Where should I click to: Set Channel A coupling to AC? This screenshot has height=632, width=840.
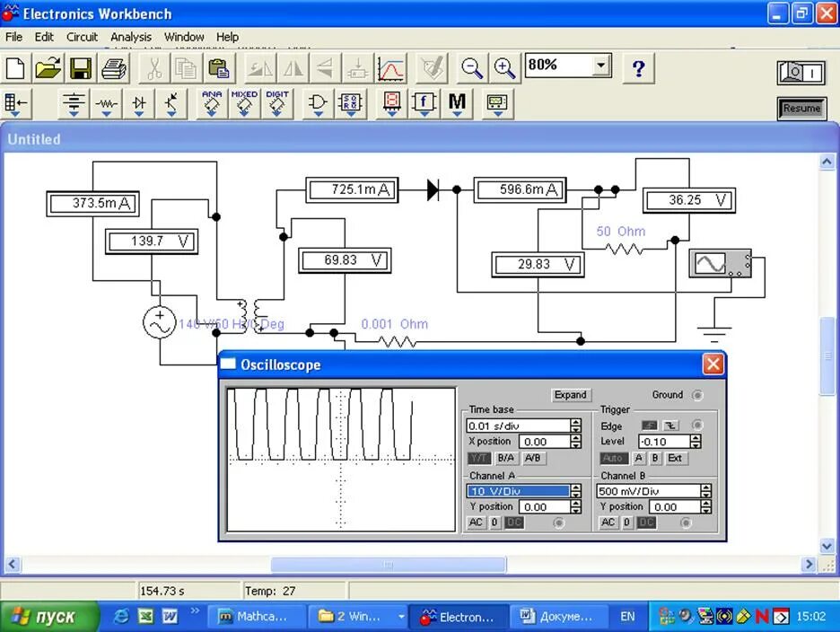pyautogui.click(x=476, y=522)
